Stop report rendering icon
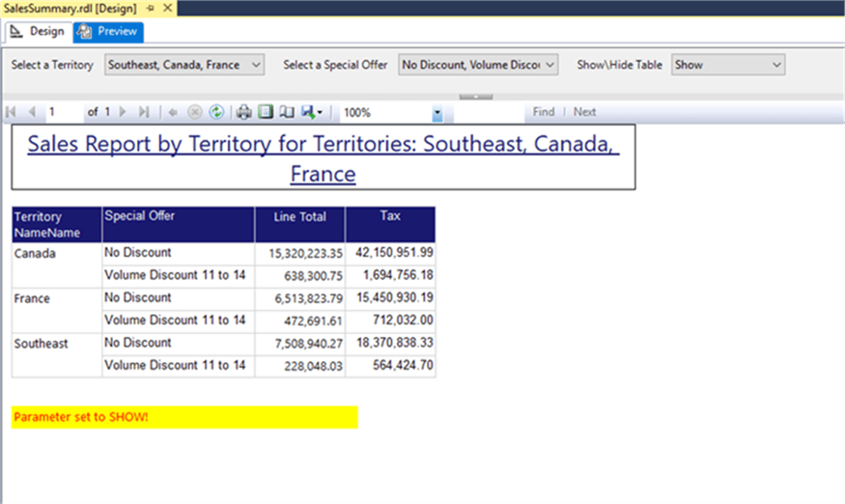 pyautogui.click(x=194, y=112)
